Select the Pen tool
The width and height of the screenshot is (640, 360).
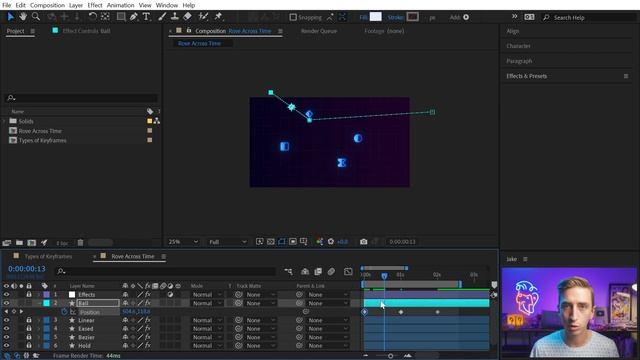click(133, 17)
